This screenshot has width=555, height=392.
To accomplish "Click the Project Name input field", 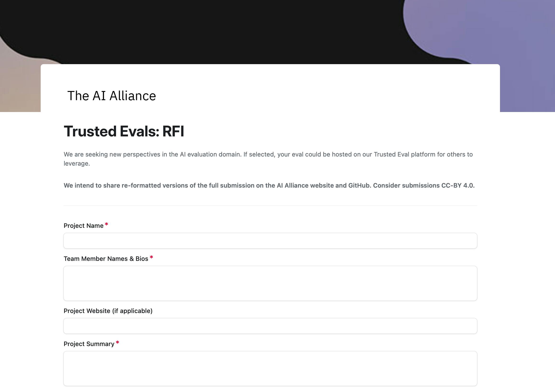I will (x=270, y=241).
